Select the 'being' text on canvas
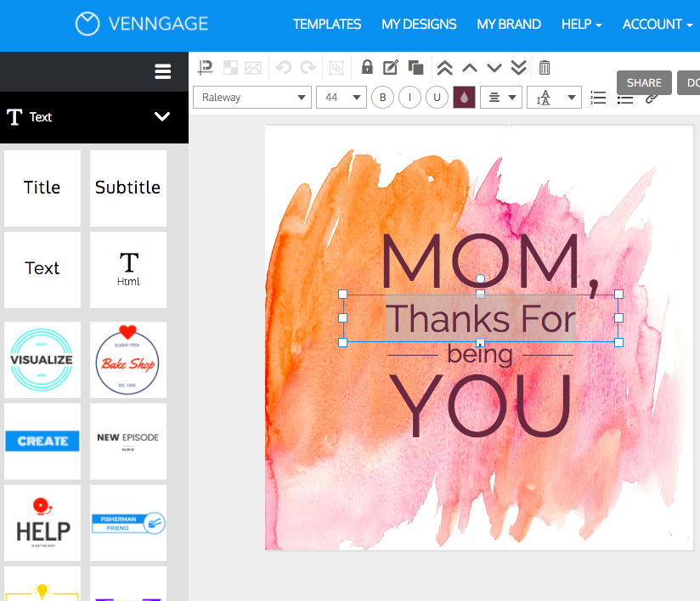The image size is (700, 601). pyautogui.click(x=480, y=356)
